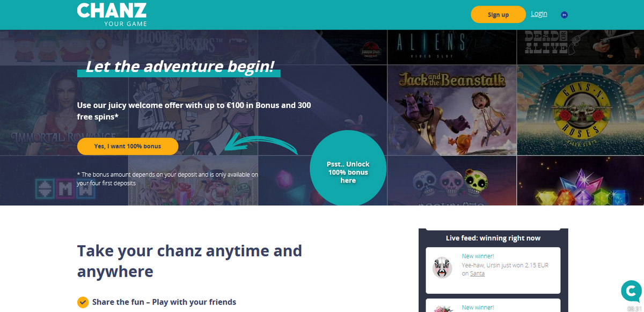Click the Sign up button
The width and height of the screenshot is (644, 312).
tap(498, 14)
